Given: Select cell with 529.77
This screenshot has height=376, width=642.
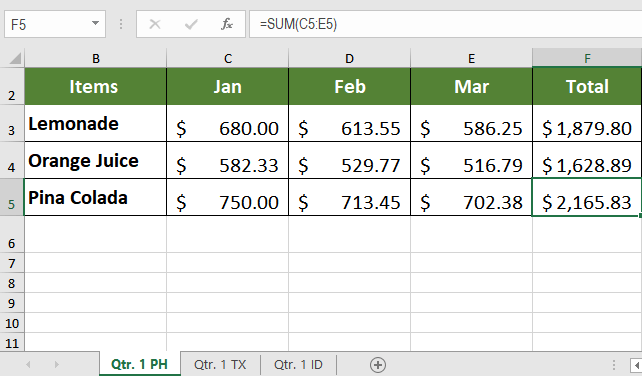Looking at the screenshot, I should pyautogui.click(x=349, y=160).
